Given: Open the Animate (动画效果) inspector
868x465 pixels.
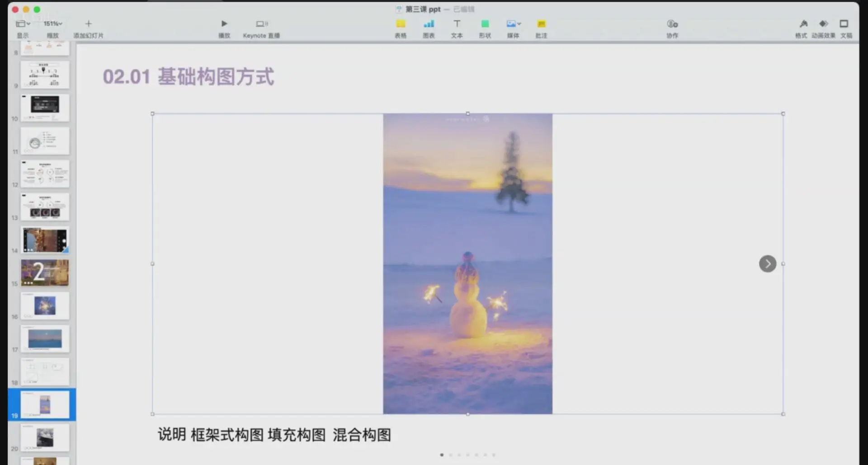Looking at the screenshot, I should (823, 23).
